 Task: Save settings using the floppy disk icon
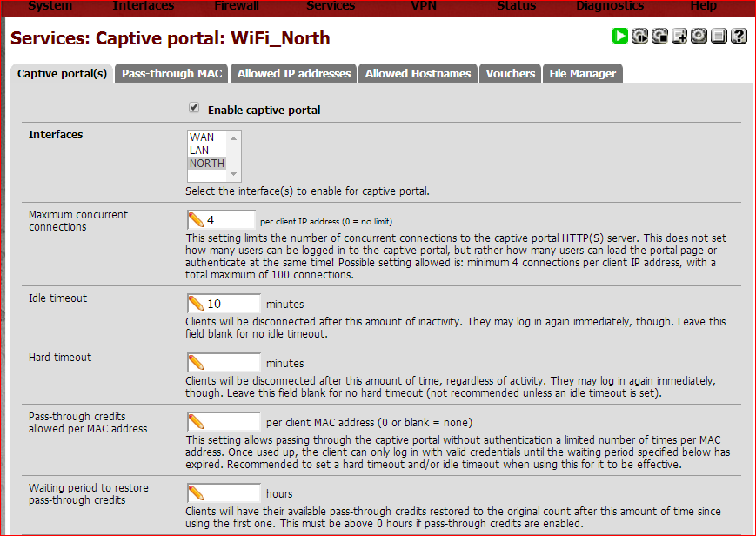tap(719, 37)
